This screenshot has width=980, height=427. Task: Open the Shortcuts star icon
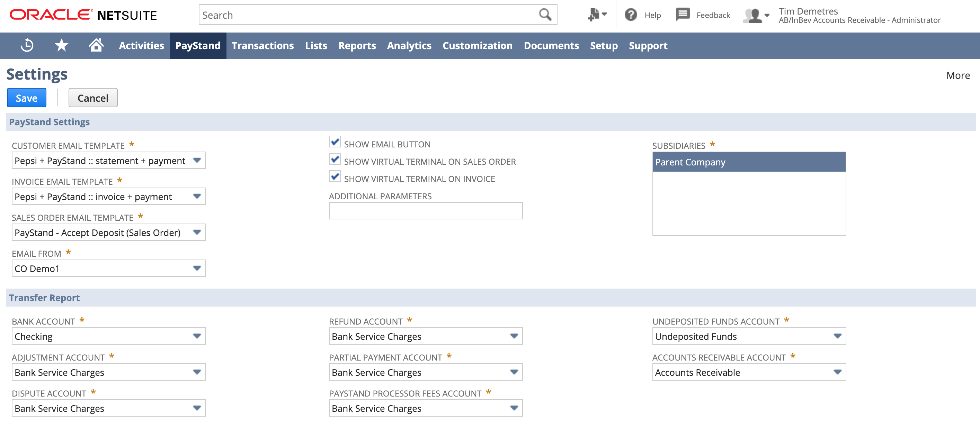point(61,45)
